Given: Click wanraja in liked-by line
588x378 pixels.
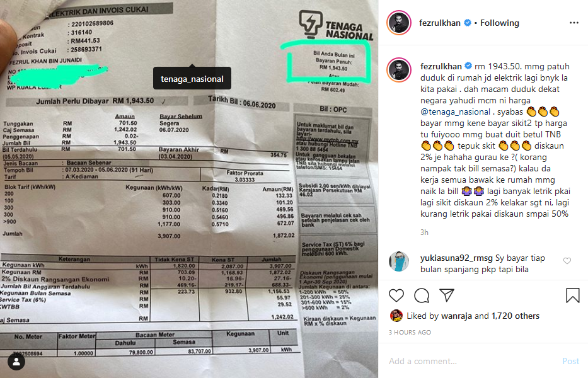Looking at the screenshot, I should [x=456, y=316].
